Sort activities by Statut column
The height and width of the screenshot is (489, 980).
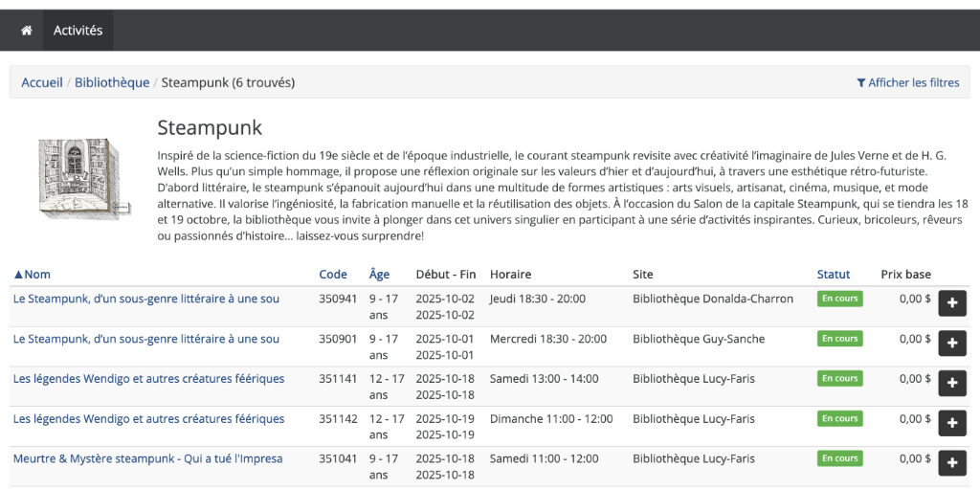pos(834,275)
